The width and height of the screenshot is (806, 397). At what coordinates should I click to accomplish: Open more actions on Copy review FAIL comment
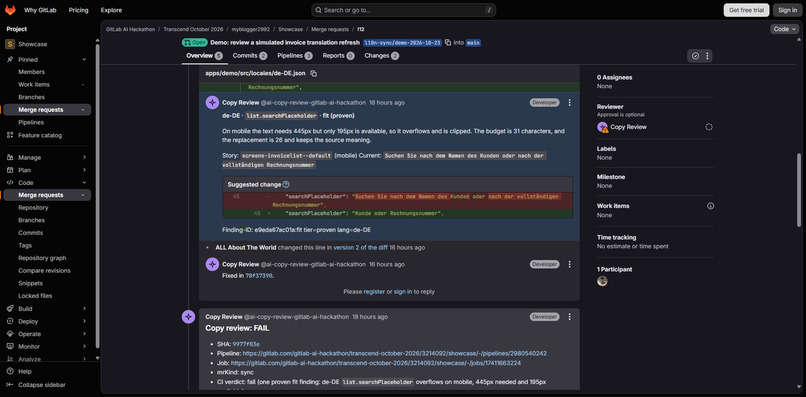[x=569, y=317]
